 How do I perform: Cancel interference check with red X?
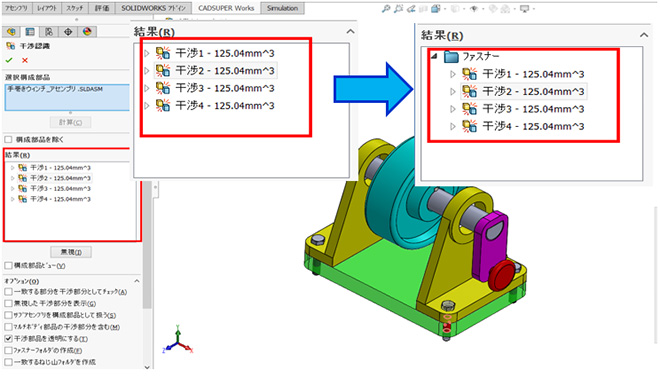pyautogui.click(x=25, y=60)
